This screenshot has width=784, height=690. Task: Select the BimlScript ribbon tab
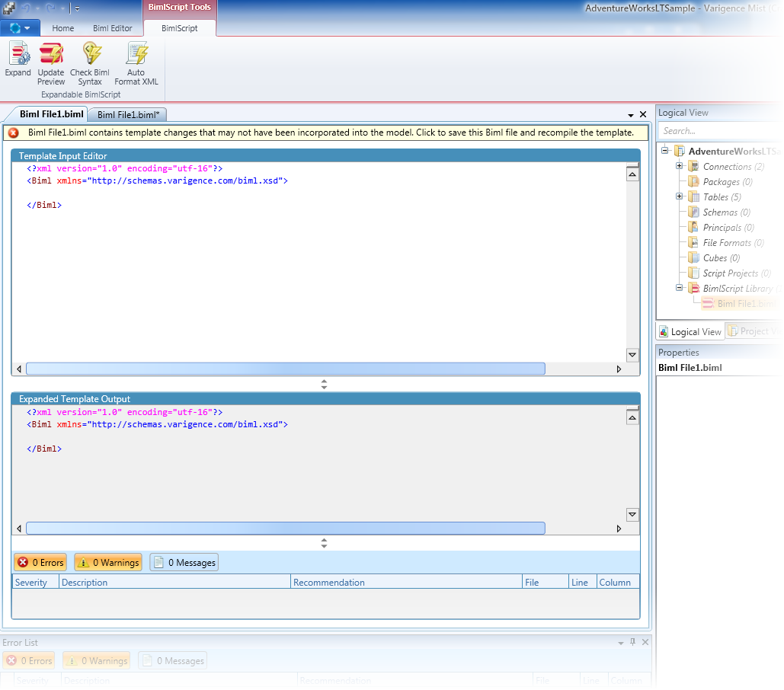coord(180,28)
